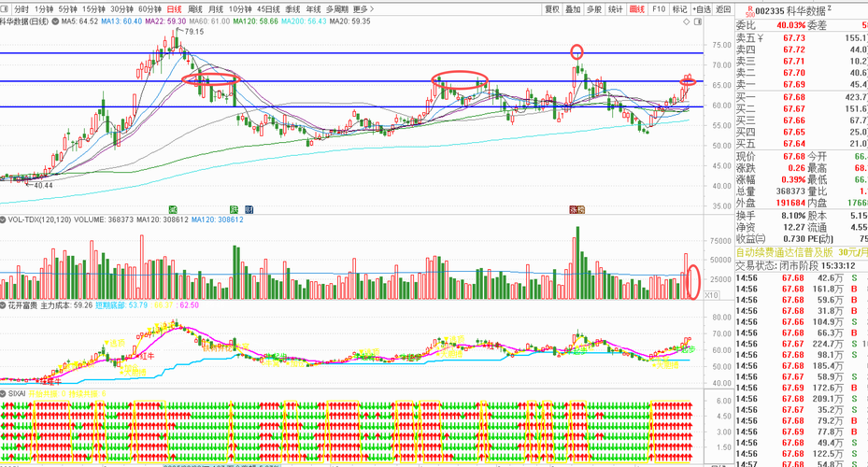Switch to 月线 monthly chart
This screenshot has width=868, height=467.
(216, 8)
